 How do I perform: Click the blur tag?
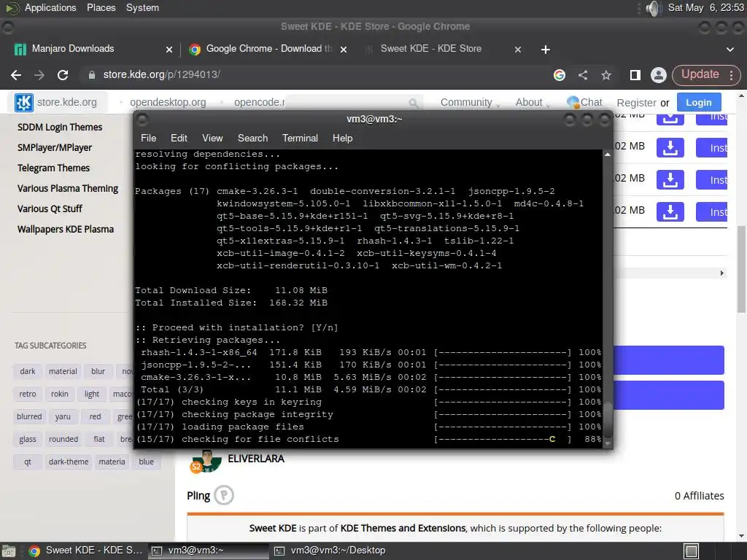pyautogui.click(x=98, y=371)
